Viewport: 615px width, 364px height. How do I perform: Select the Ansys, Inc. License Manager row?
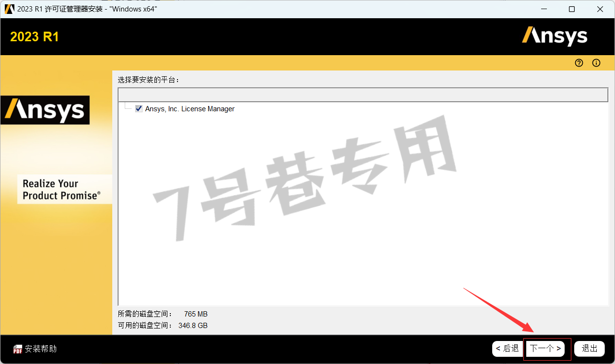click(190, 109)
